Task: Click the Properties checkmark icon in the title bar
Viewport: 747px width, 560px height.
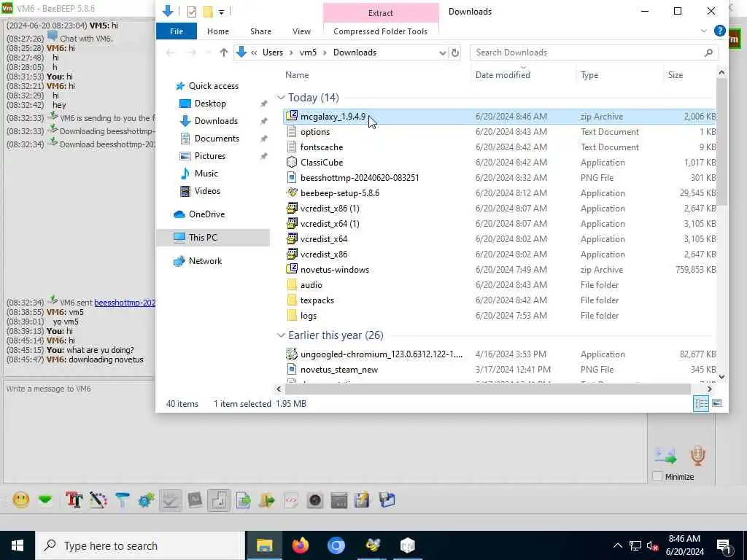Action: (192, 12)
